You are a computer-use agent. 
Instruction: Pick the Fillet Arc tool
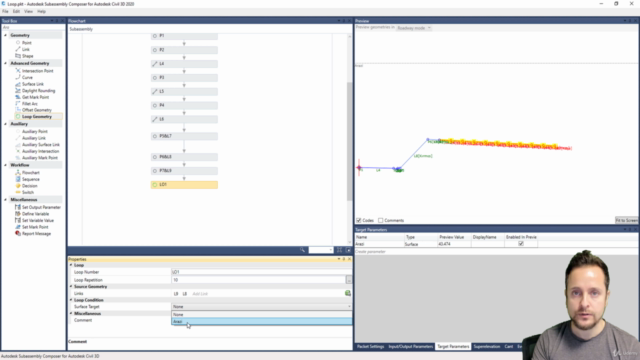pyautogui.click(x=29, y=104)
